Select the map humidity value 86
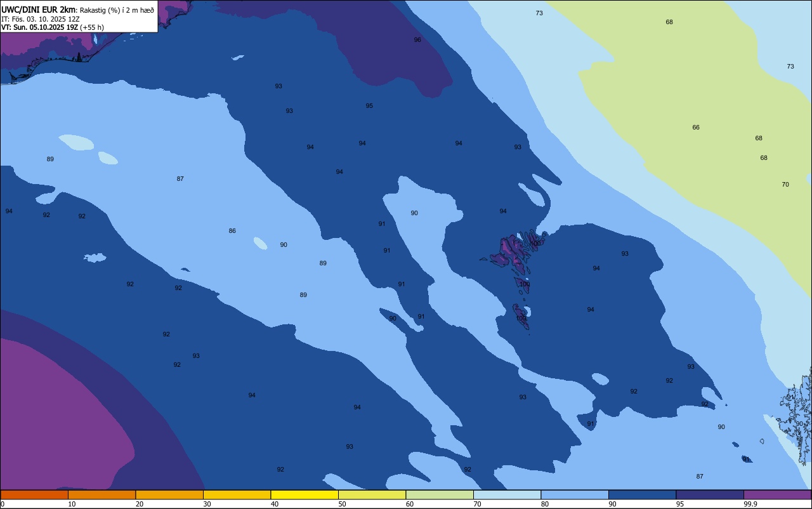 232,230
